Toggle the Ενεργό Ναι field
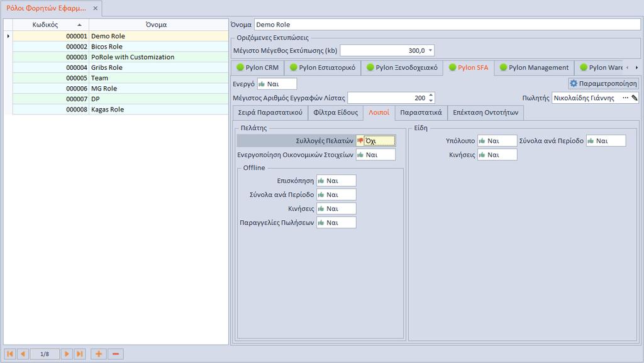The height and width of the screenshot is (363, 644). [x=277, y=84]
